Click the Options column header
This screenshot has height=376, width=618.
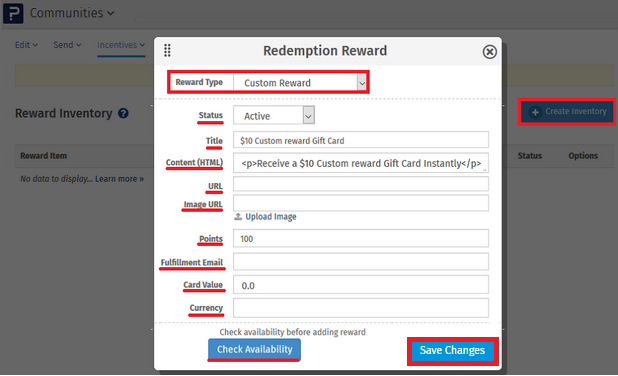point(583,156)
